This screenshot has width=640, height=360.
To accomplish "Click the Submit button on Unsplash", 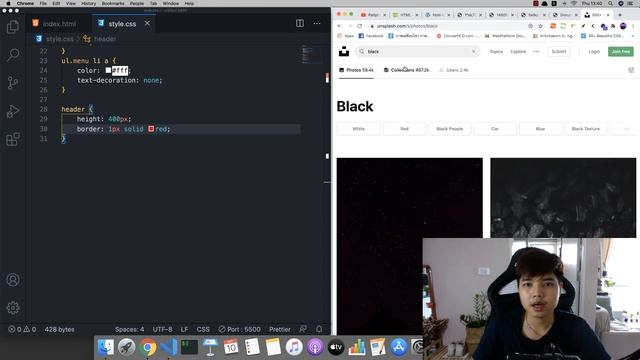I will coord(558,51).
